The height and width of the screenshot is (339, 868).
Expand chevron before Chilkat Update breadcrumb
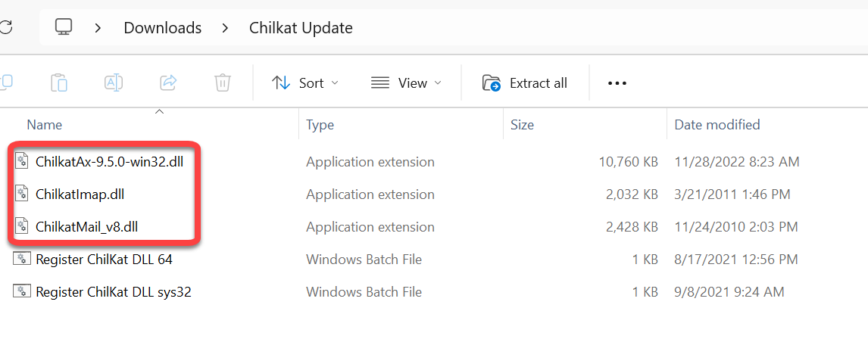tap(225, 28)
